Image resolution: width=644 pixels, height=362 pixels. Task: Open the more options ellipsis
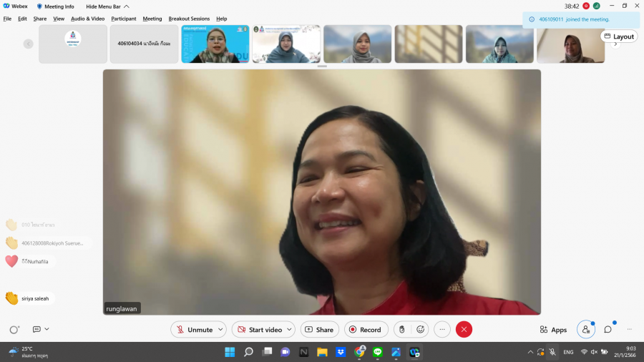click(x=442, y=329)
